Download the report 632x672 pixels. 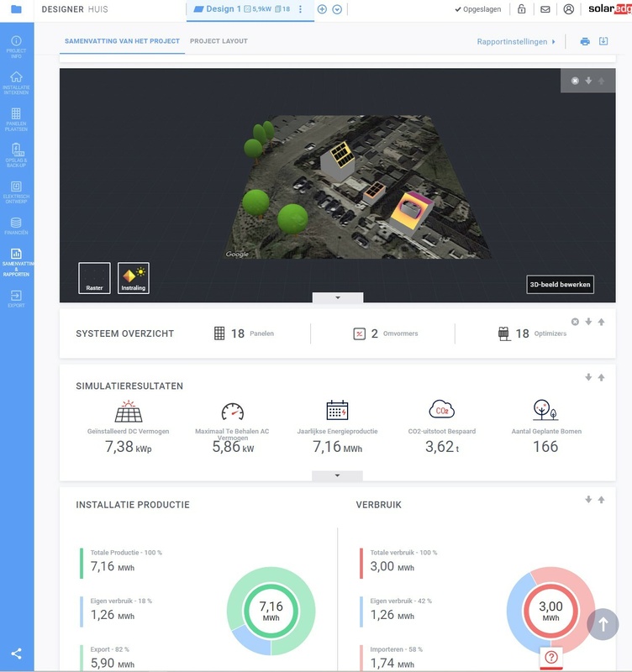point(603,41)
